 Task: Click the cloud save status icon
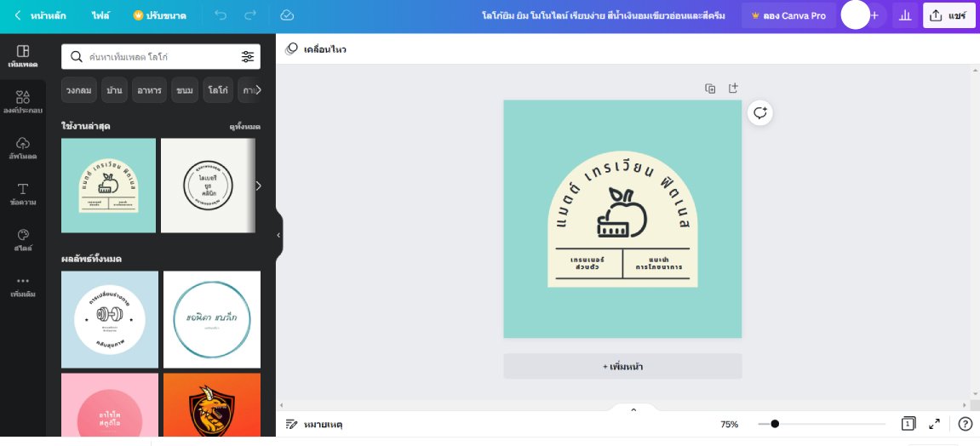287,15
